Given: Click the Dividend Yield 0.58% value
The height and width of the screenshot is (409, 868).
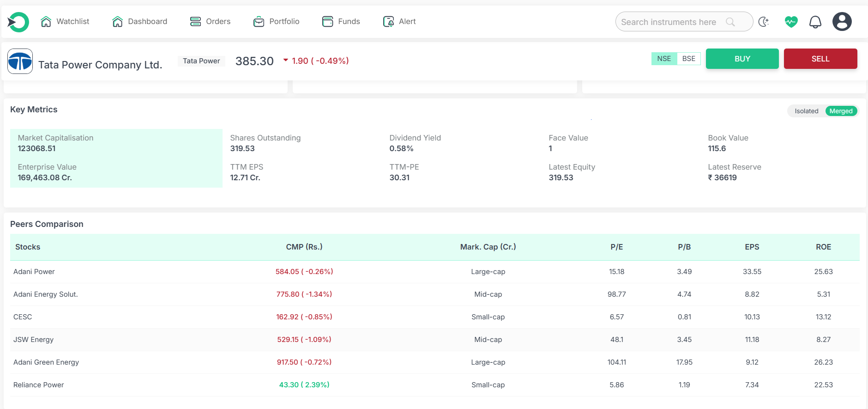Looking at the screenshot, I should (401, 148).
